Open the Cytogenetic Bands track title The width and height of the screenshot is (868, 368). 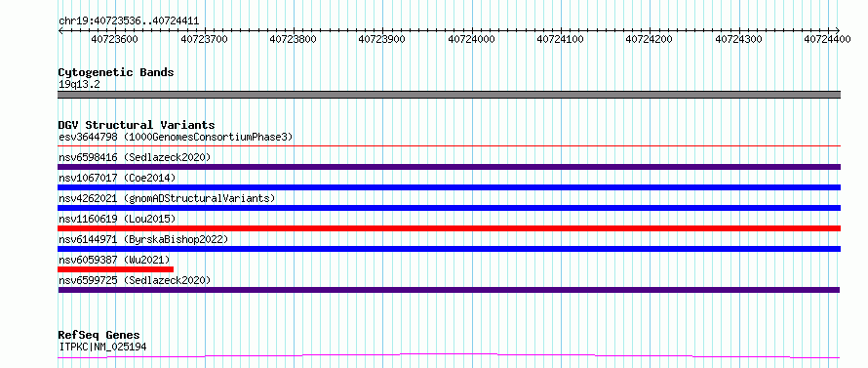[116, 72]
